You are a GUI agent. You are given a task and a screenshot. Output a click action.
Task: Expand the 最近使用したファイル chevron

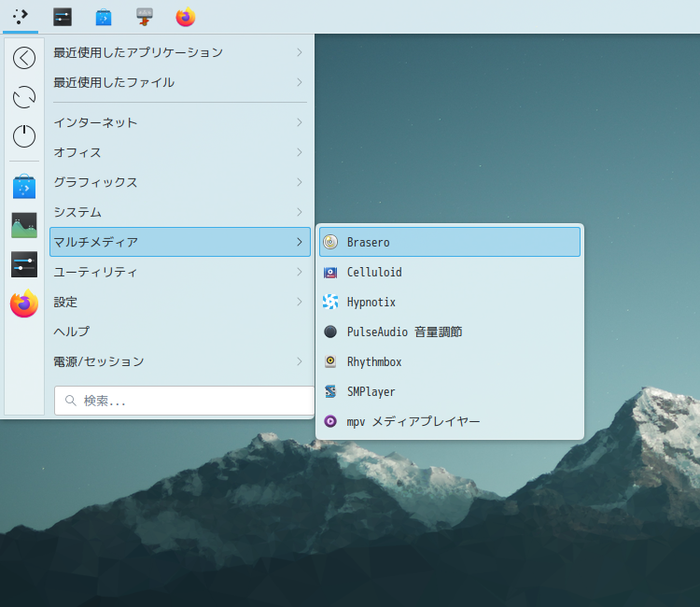point(300,82)
